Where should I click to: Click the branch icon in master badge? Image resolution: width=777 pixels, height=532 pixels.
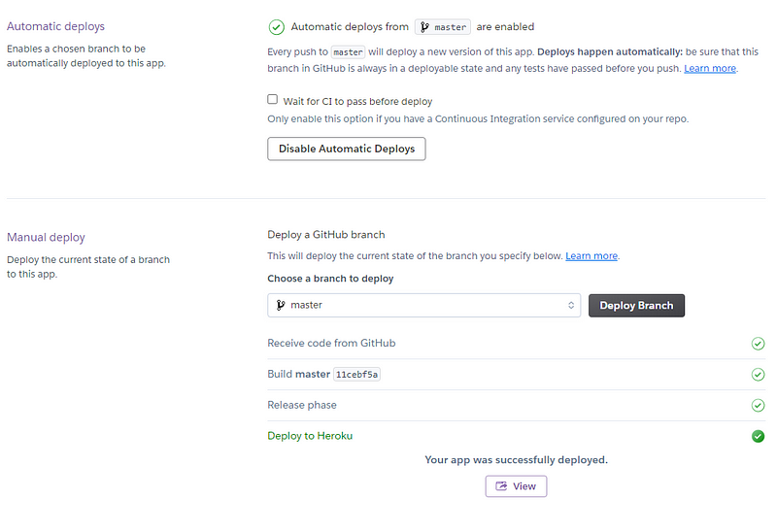[x=424, y=27]
